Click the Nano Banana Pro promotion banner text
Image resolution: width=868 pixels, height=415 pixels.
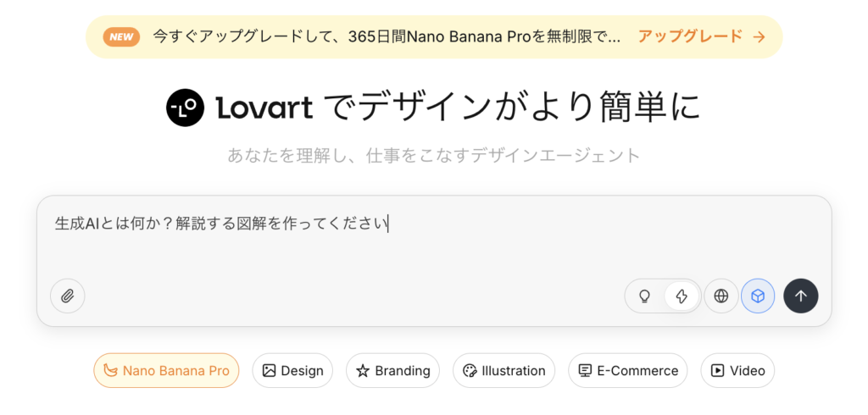(x=386, y=36)
